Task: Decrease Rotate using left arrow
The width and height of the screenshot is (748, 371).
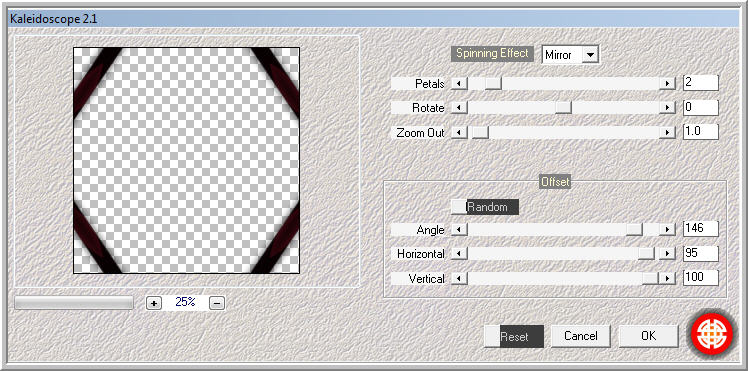Action: (459, 108)
